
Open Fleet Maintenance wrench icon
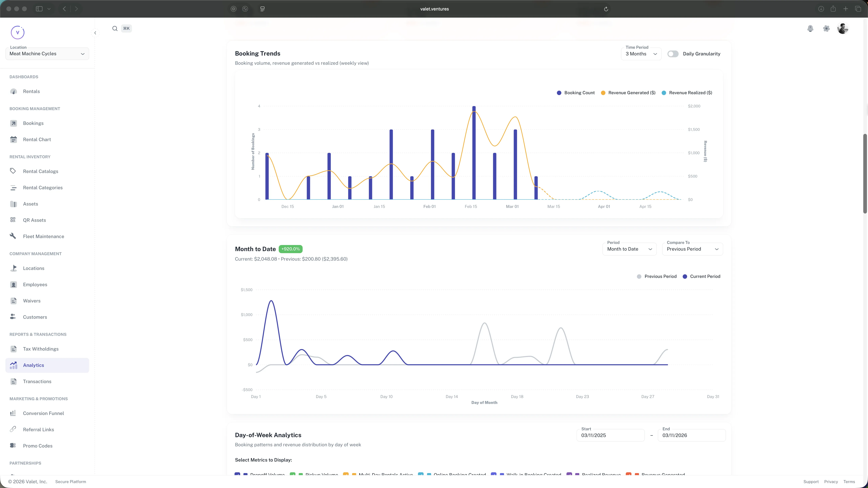click(13, 236)
